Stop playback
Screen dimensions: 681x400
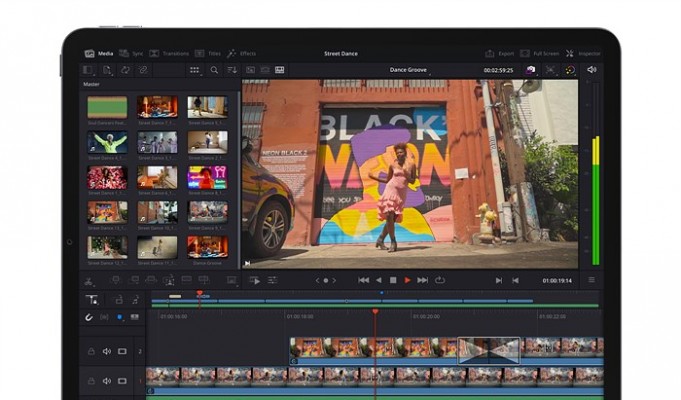click(x=393, y=281)
